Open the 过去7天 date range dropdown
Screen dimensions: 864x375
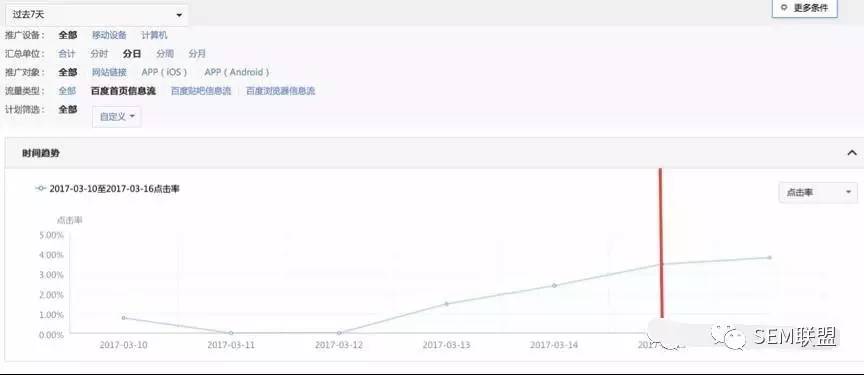point(97,15)
